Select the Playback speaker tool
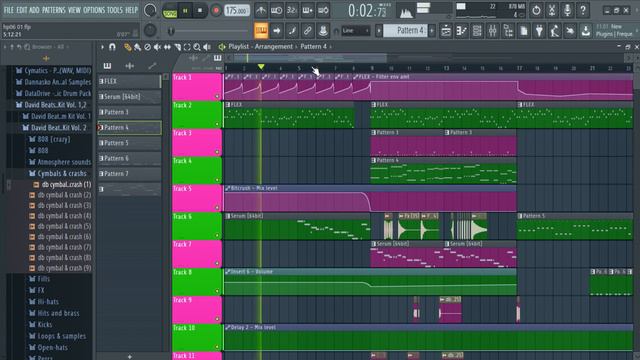Image resolution: width=640 pixels, height=360 pixels. pos(207,47)
